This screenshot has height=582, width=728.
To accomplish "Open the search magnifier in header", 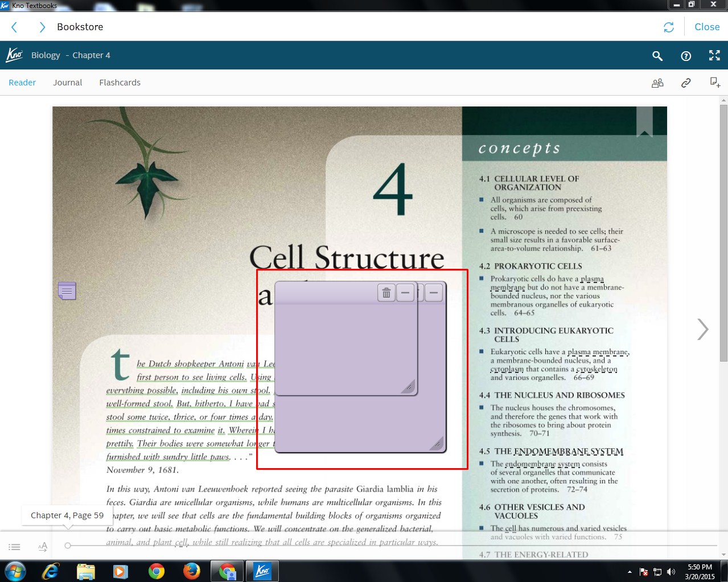I will pos(657,55).
